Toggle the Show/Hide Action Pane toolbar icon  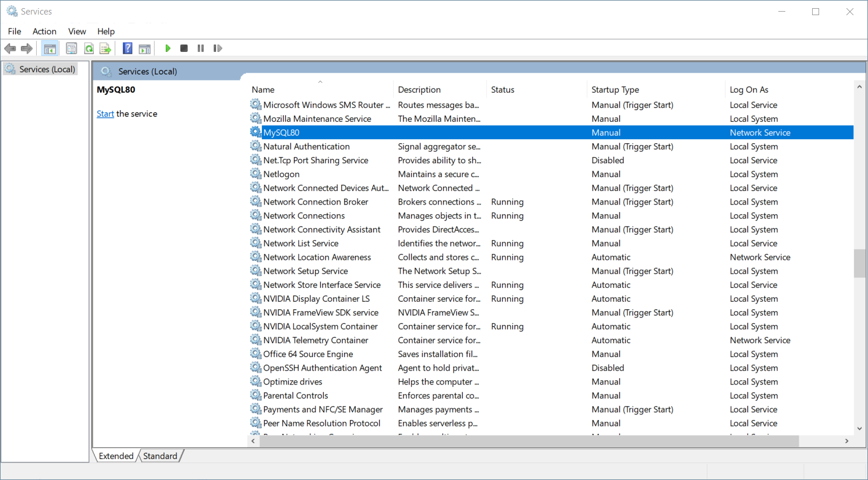coord(144,48)
